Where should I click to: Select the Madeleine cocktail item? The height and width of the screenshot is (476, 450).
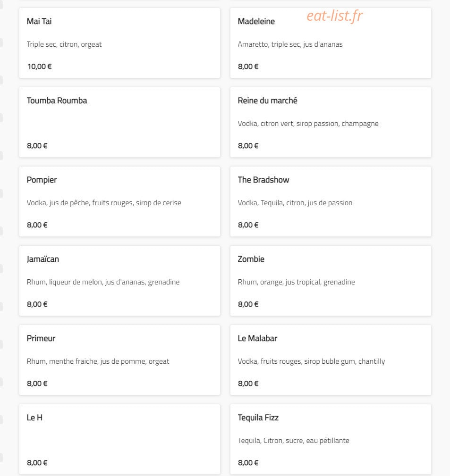click(331, 43)
